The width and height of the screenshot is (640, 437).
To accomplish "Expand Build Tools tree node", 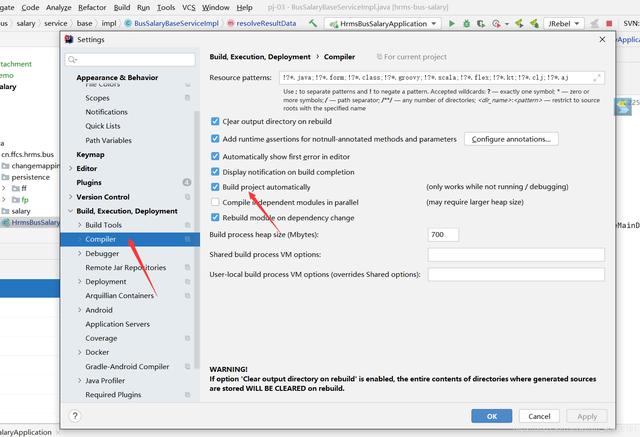I will 80,225.
